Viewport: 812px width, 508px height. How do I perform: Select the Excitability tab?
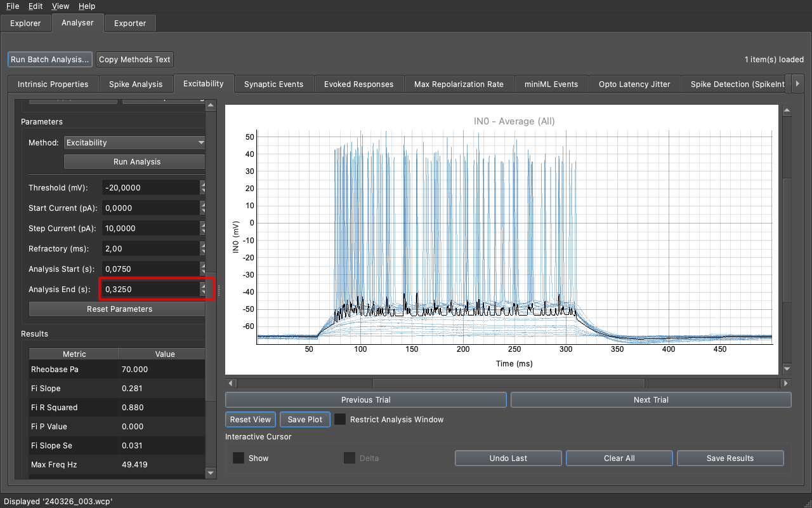pos(204,83)
